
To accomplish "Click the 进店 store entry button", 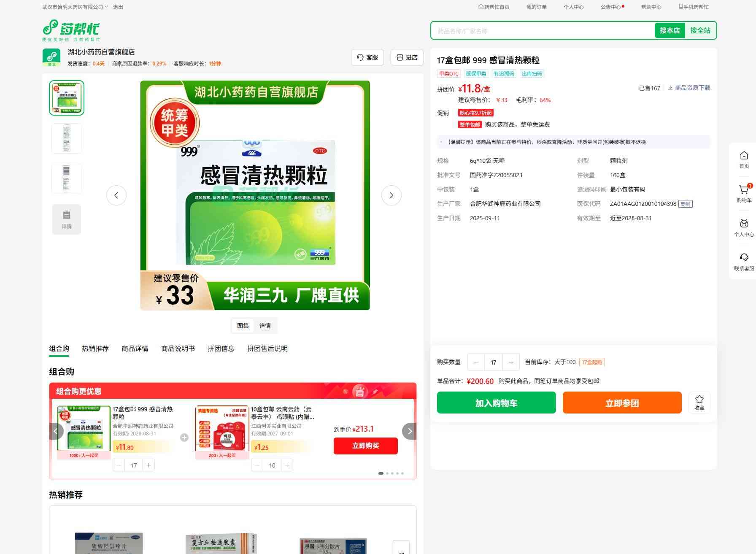I will point(407,57).
